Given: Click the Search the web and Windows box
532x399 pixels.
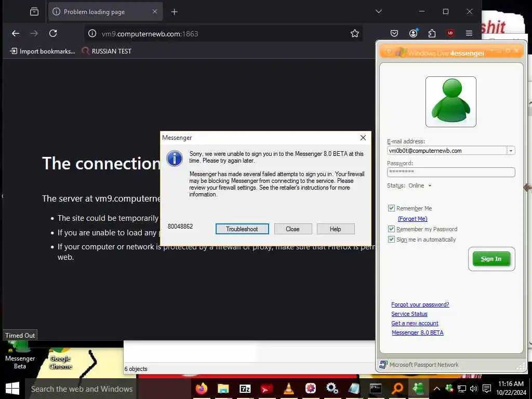Looking at the screenshot, I should pyautogui.click(x=82, y=389).
